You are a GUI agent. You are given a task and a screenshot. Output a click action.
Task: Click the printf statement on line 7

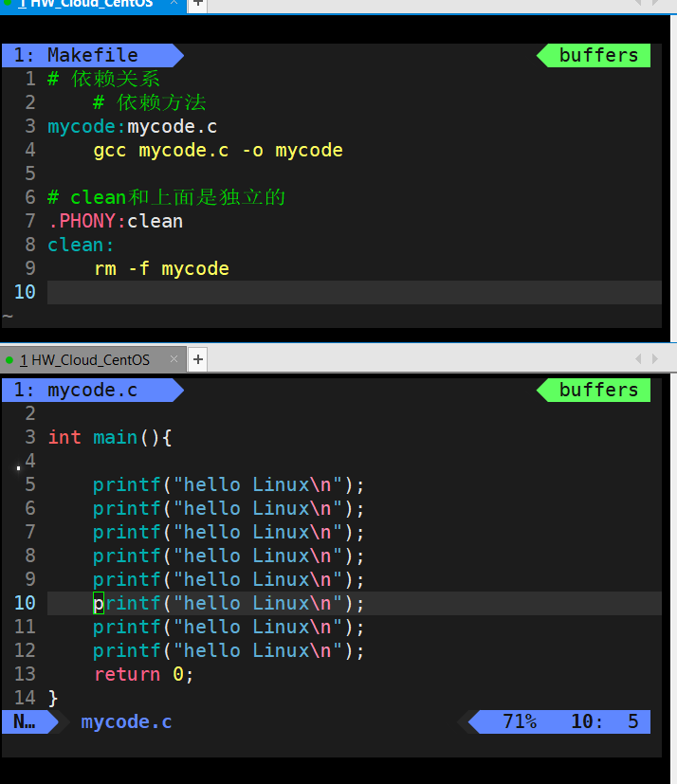(x=229, y=533)
